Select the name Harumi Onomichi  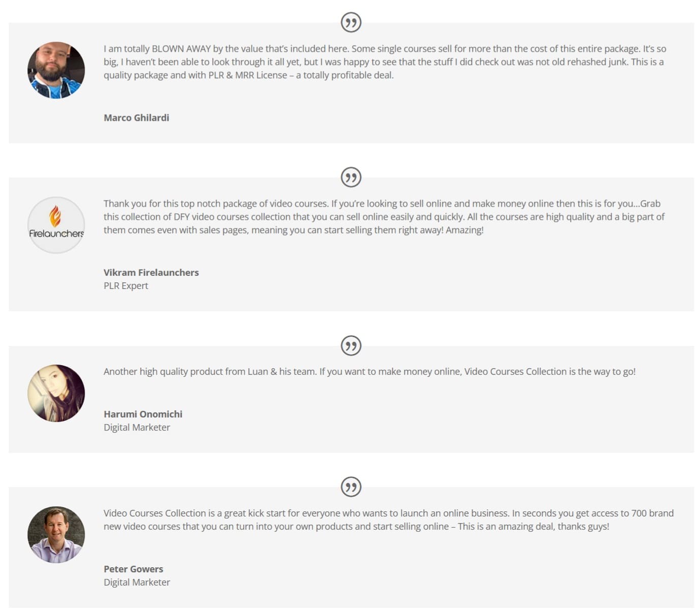[x=143, y=414]
